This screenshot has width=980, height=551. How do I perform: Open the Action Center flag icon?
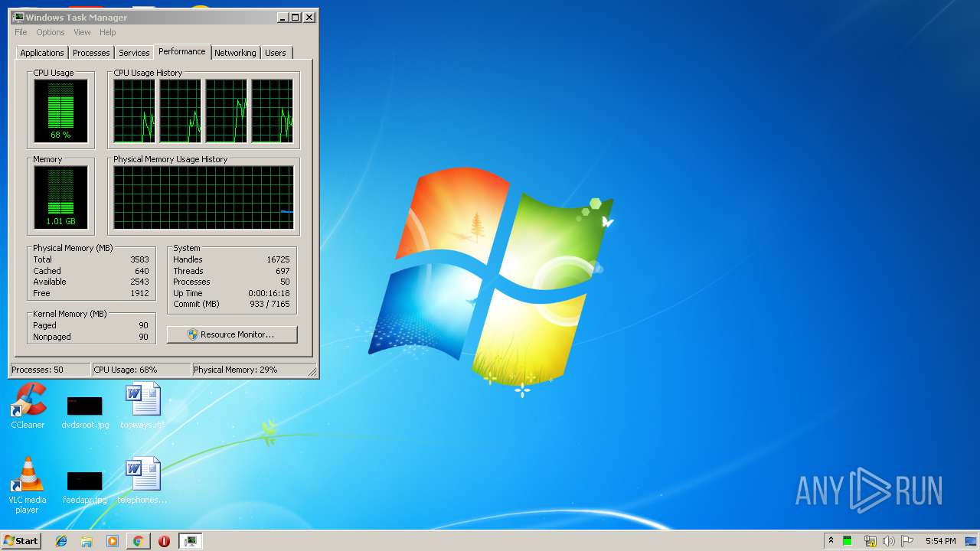point(907,541)
